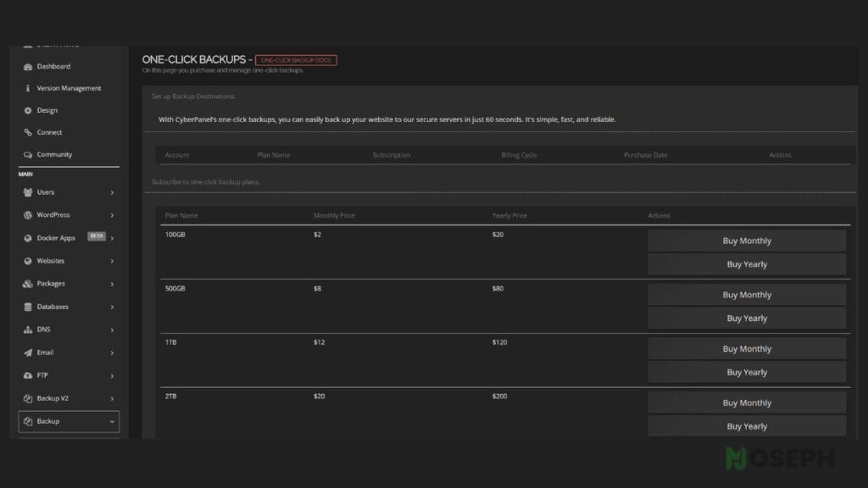This screenshot has width=868, height=488.
Task: Expand the Docker Apps submenu arrow
Action: (x=112, y=238)
